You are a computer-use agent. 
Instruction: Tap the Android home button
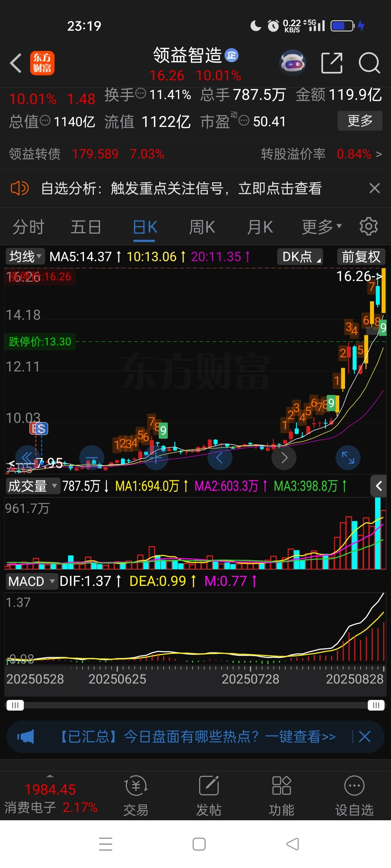pos(199,844)
